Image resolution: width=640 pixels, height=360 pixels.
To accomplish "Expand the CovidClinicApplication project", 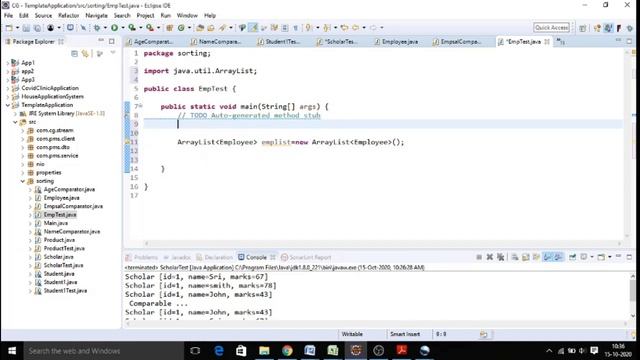I will (8, 88).
